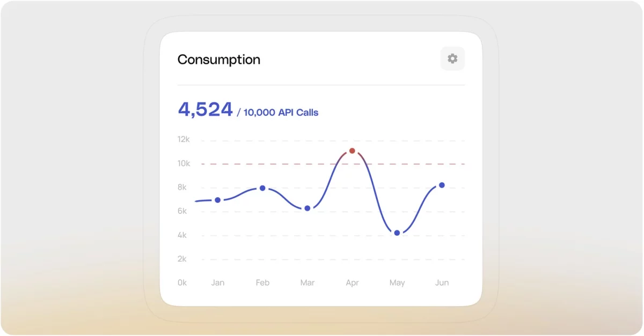Screen dimensions: 644x336
Task: Click the Consumption card title
Action: [219, 59]
